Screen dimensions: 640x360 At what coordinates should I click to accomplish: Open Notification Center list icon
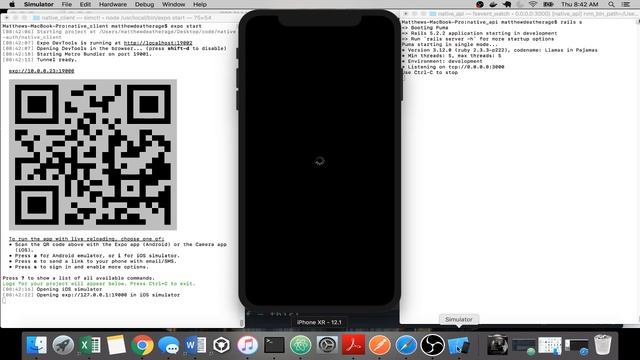tap(625, 4)
